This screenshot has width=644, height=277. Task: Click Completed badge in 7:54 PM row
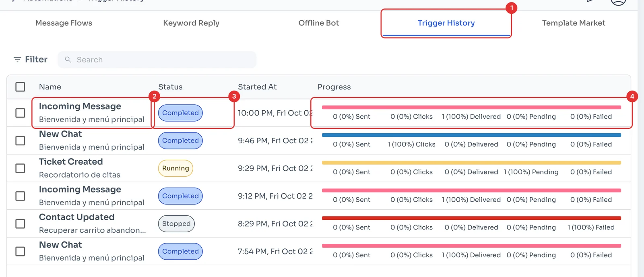click(x=180, y=251)
